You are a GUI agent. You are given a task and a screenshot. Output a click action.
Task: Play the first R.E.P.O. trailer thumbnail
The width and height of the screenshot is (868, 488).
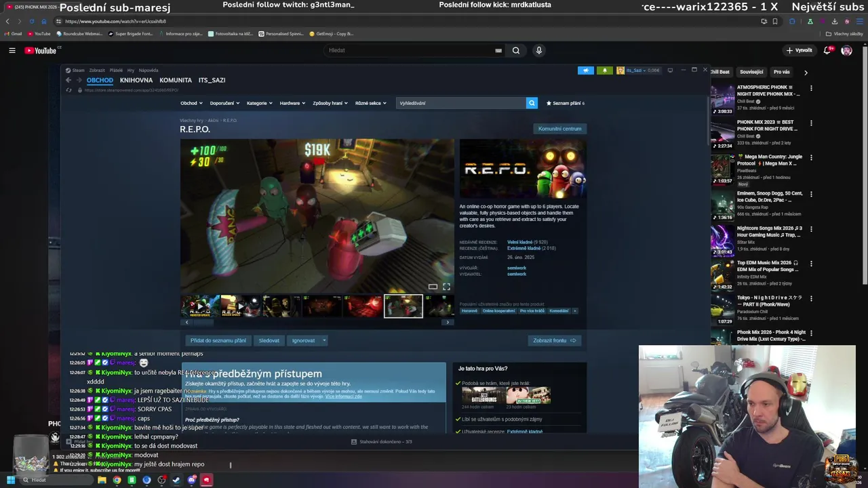pyautogui.click(x=199, y=306)
